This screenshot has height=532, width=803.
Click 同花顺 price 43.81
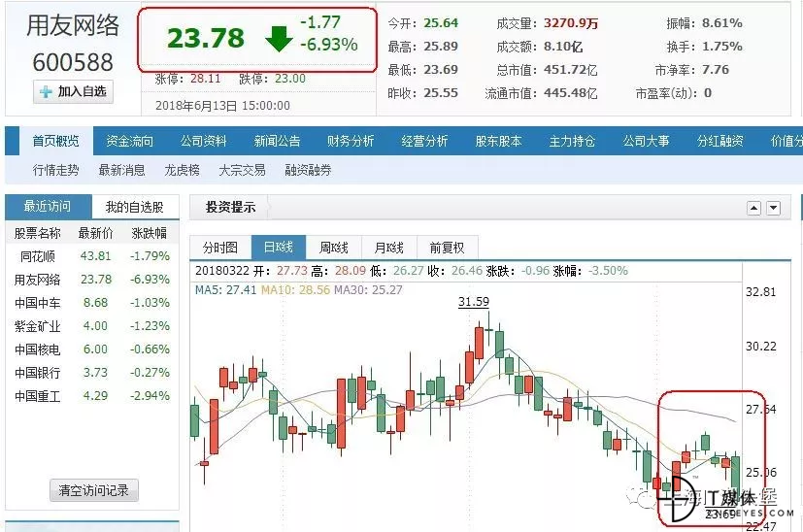click(x=96, y=256)
